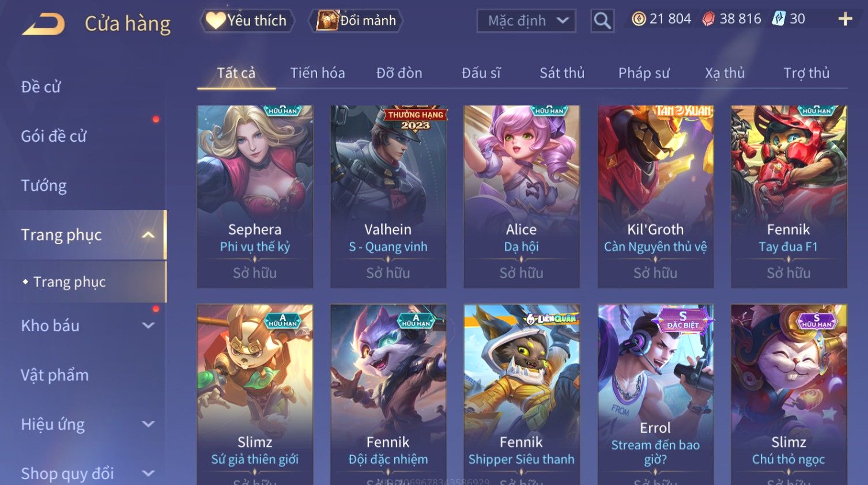This screenshot has width=868, height=485.
Task: Open the Mặc định sort dropdown
Action: click(x=526, y=21)
